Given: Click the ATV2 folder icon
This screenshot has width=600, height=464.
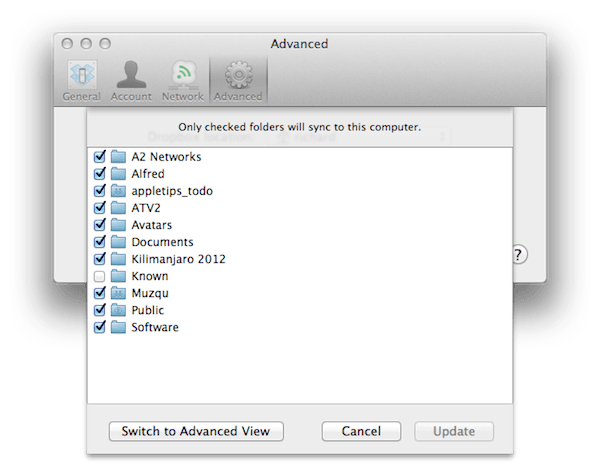Looking at the screenshot, I should click(x=118, y=208).
